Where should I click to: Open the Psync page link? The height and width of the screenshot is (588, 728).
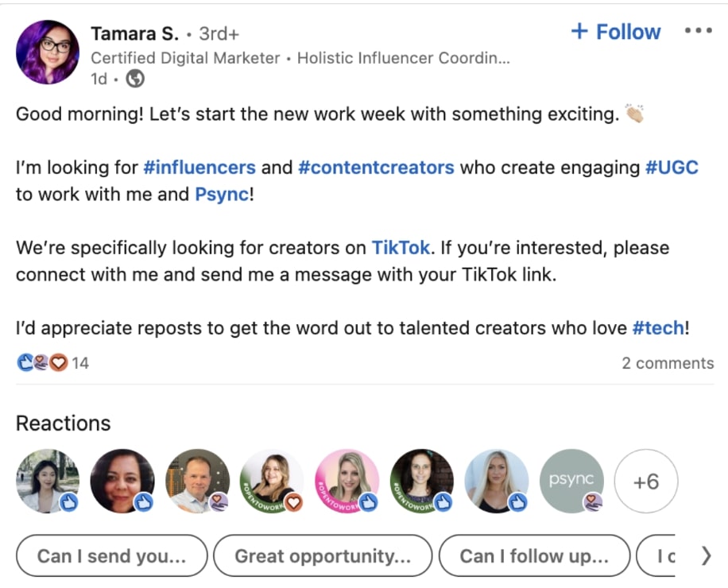click(x=220, y=194)
